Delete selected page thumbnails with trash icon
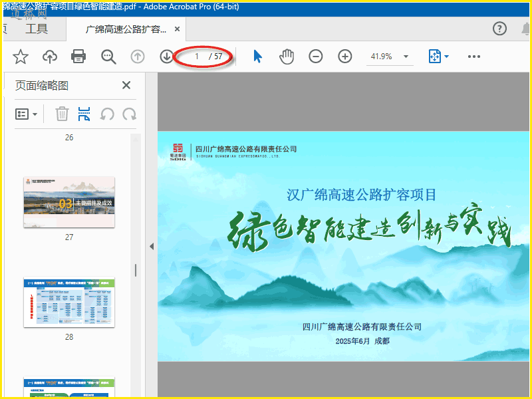Viewport: 532px width, 399px height. point(62,114)
